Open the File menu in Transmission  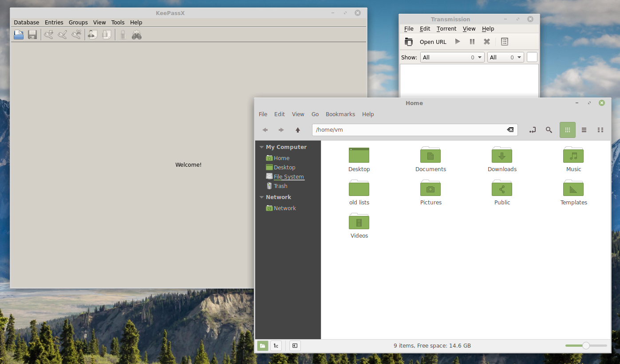click(409, 29)
